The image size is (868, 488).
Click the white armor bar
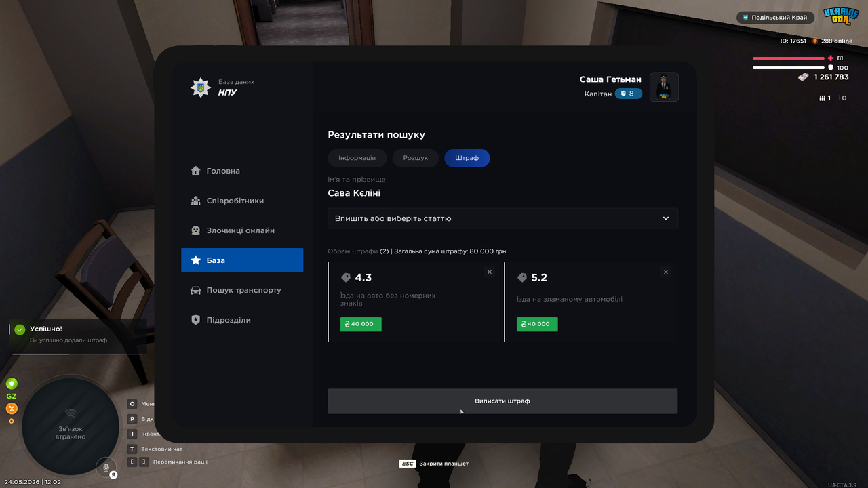(788, 68)
